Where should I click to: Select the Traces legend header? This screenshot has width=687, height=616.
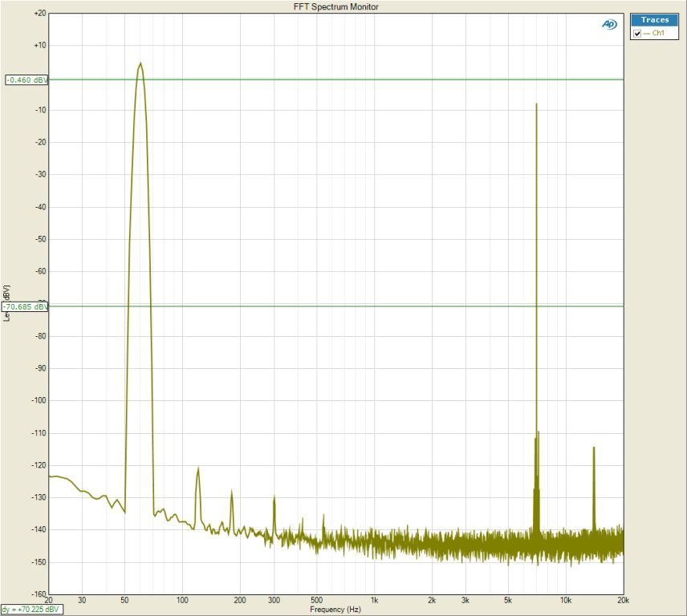click(x=655, y=20)
